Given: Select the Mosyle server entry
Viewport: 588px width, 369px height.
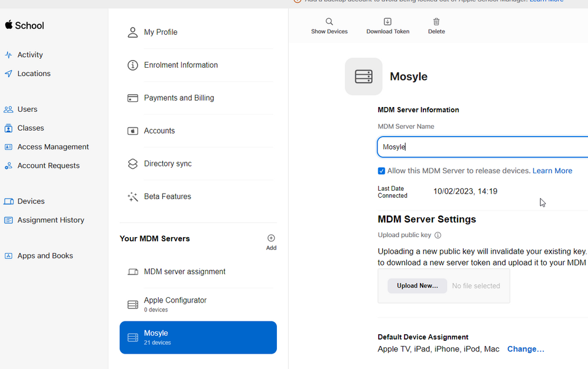Looking at the screenshot, I should (198, 337).
